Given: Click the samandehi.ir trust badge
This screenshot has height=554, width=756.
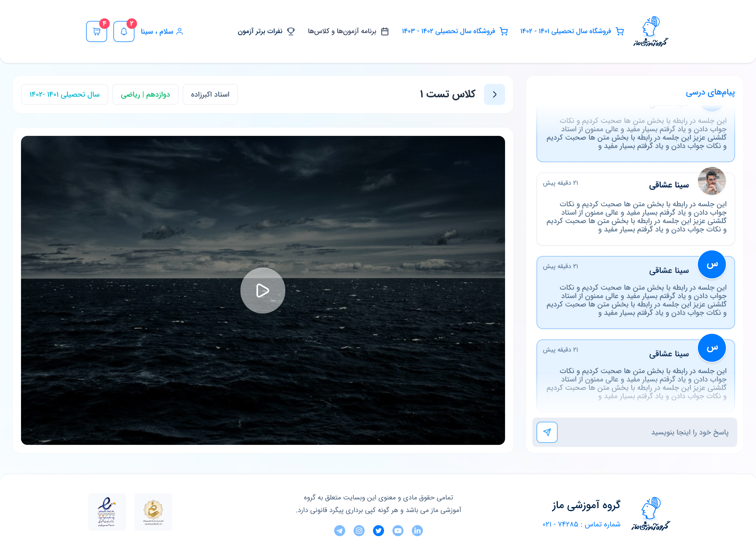Looking at the screenshot, I should (x=153, y=512).
